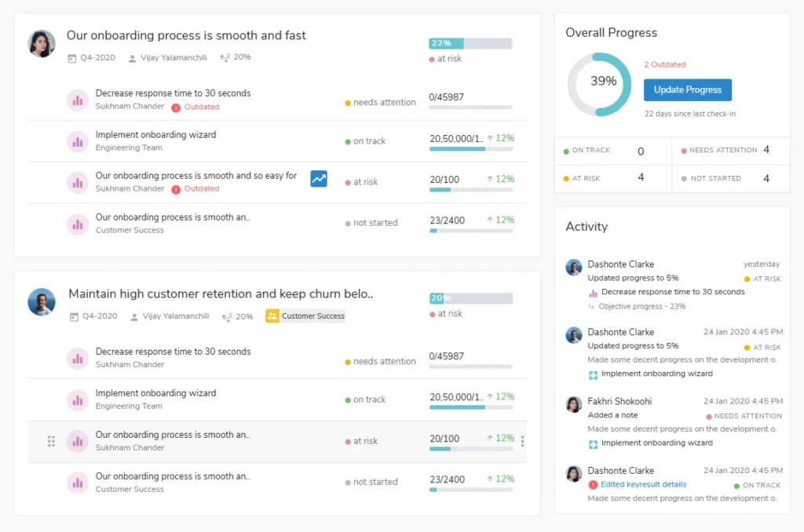Screen dimensions: 804x532
Task: Click Fakhri Shokoohi's avatar in Activity
Action: pyautogui.click(x=574, y=404)
